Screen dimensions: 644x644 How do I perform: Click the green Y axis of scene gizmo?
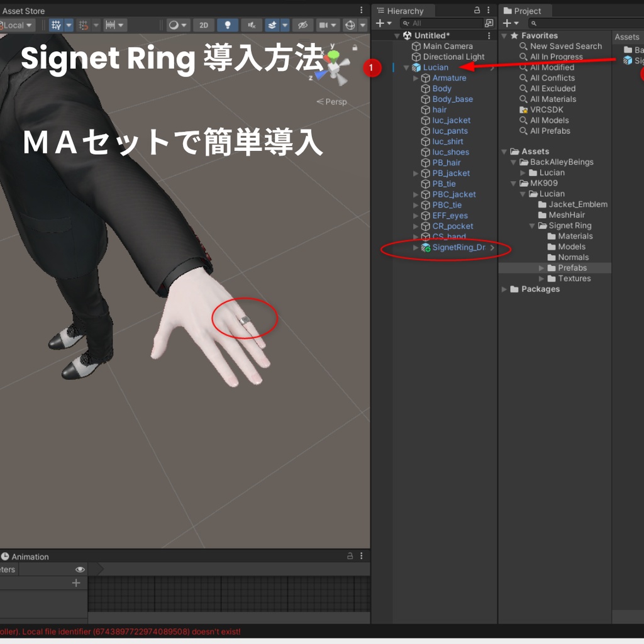point(333,55)
